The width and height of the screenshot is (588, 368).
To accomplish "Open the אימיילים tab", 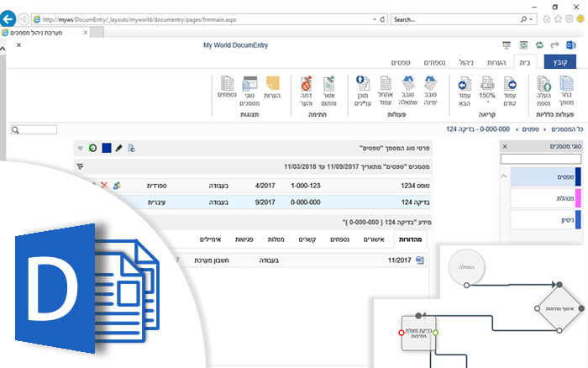I will tap(210, 239).
